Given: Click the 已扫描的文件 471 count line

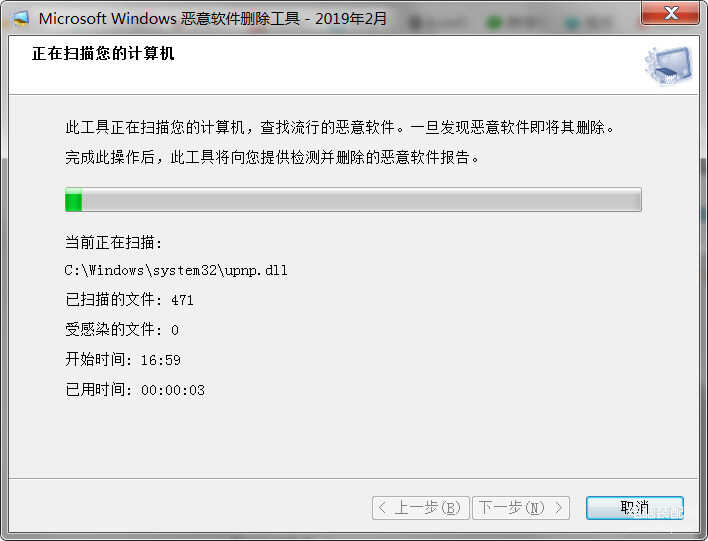Looking at the screenshot, I should click(129, 299).
